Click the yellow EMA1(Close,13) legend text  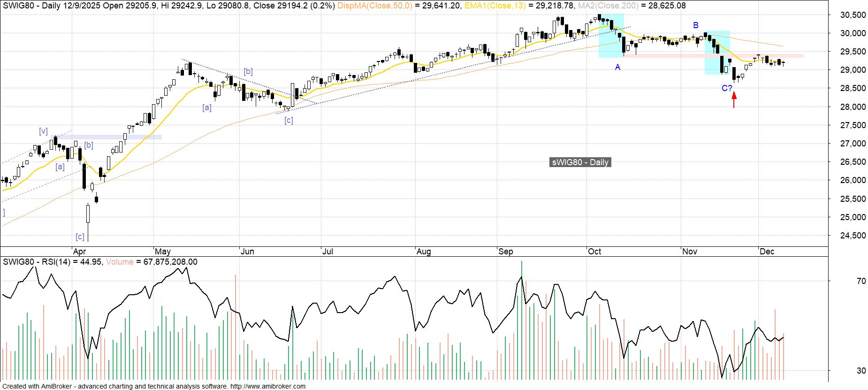pos(495,6)
